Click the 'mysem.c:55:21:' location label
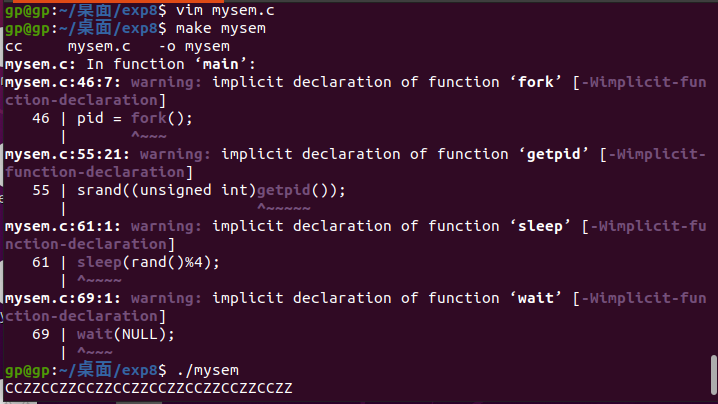The width and height of the screenshot is (718, 404). point(68,154)
